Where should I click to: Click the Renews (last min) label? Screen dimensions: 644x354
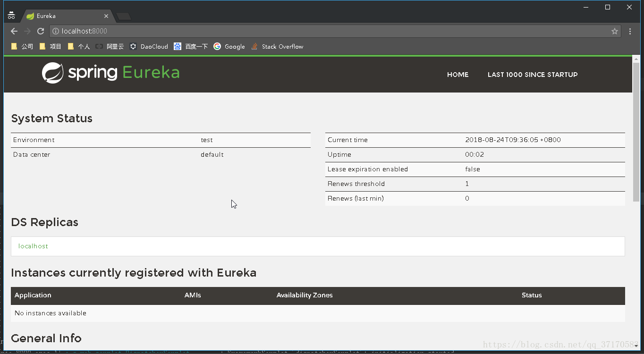point(356,198)
